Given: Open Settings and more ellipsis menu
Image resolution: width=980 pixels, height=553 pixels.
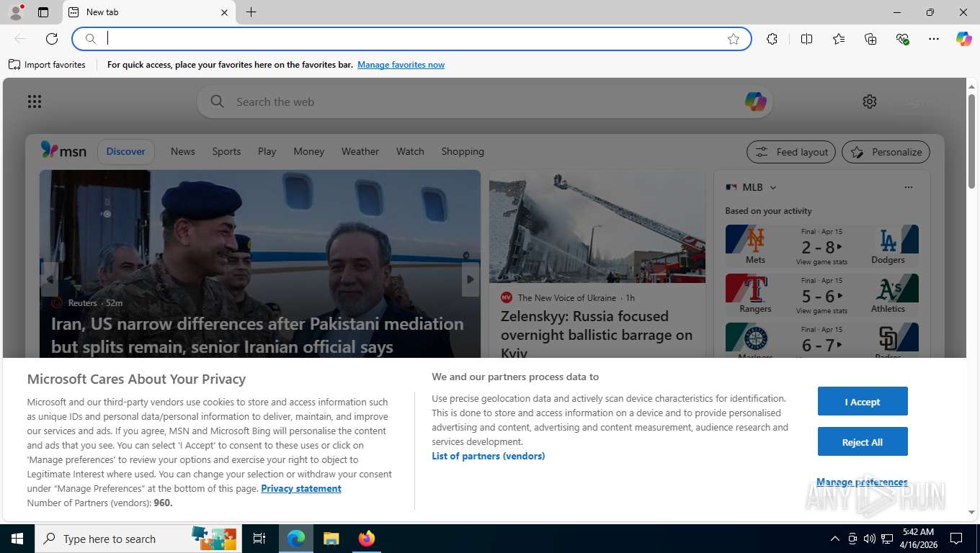Looking at the screenshot, I should click(x=934, y=39).
